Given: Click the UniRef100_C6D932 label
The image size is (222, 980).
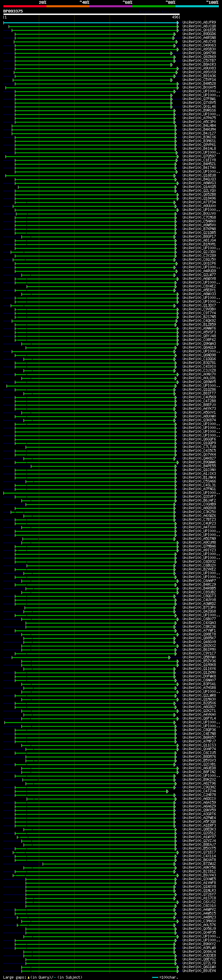Looking at the screenshot, I should point(199,561).
